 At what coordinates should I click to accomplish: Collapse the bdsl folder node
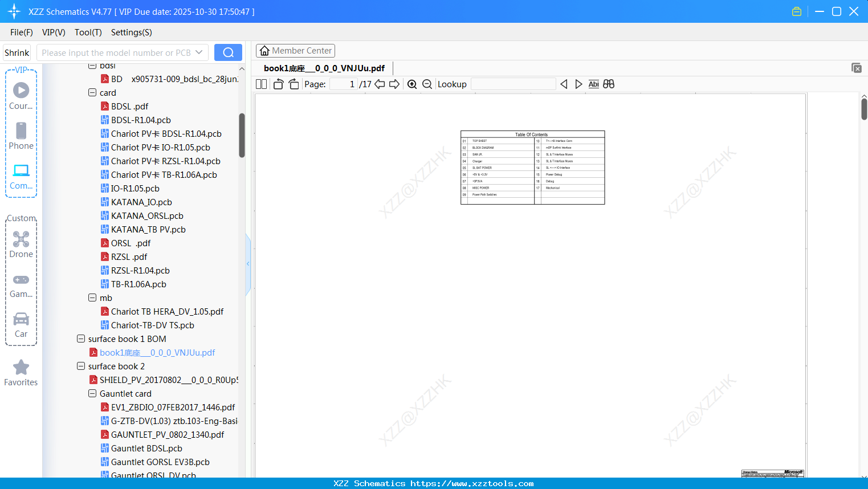(x=92, y=66)
